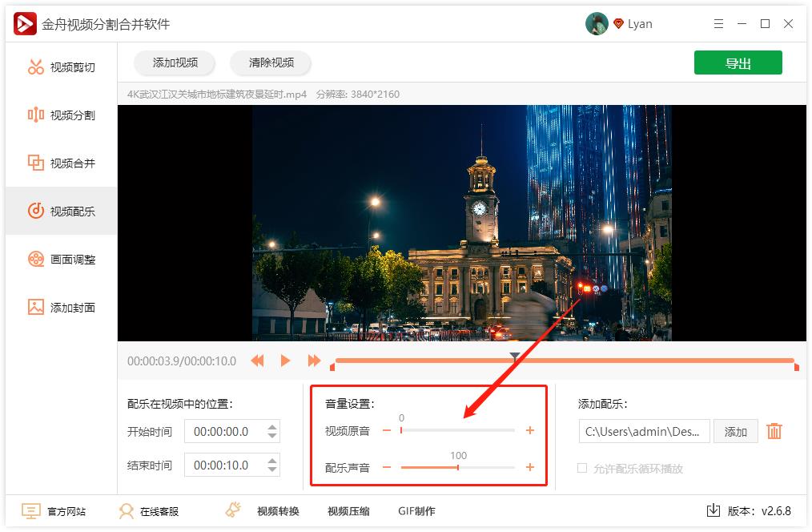
Task: Click the 视频原音 volume slider
Action: 458,430
